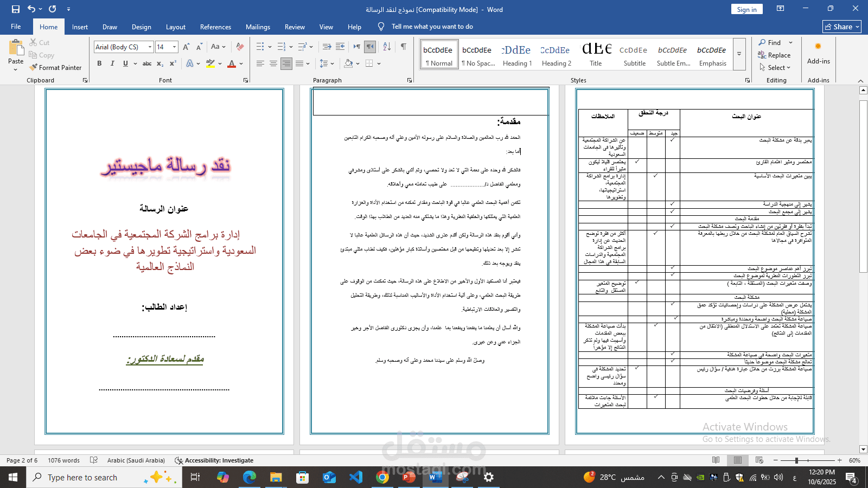Click Accessibility: Investigate in status bar
The width and height of the screenshot is (868, 488).
coord(214,460)
